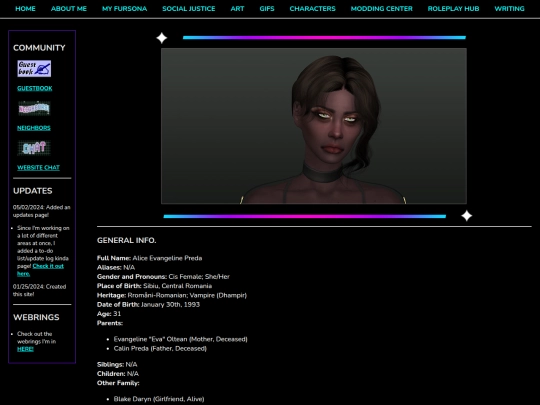Open the ART section

click(237, 9)
